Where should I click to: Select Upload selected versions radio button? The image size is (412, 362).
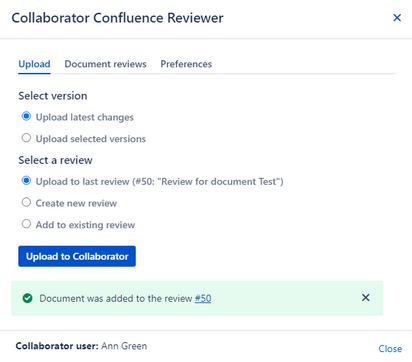coord(26,138)
